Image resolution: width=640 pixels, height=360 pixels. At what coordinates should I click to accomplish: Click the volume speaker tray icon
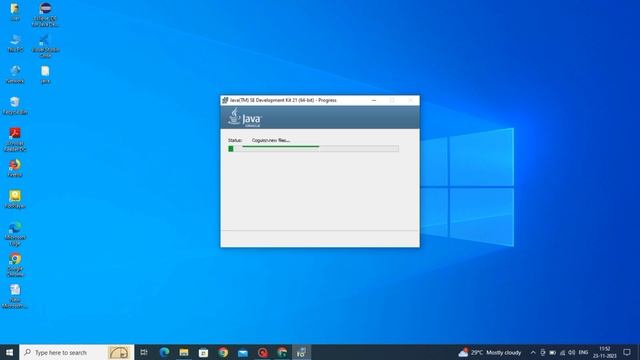point(572,353)
